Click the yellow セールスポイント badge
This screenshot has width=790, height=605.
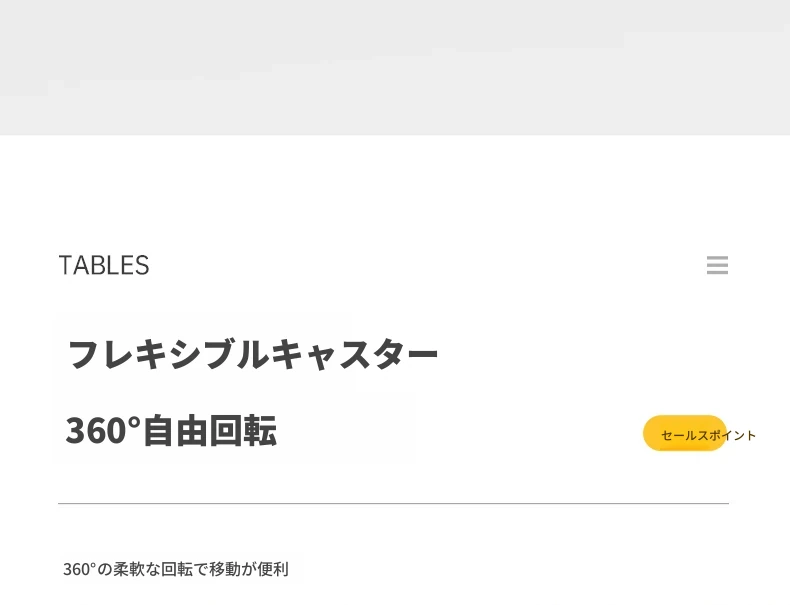pos(685,433)
